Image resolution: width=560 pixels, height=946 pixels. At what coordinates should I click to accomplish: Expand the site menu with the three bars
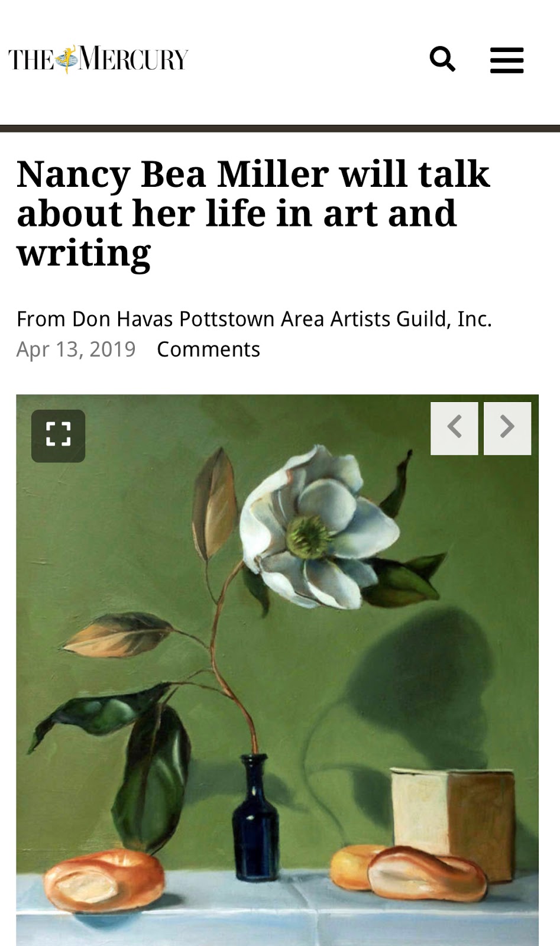click(x=507, y=60)
